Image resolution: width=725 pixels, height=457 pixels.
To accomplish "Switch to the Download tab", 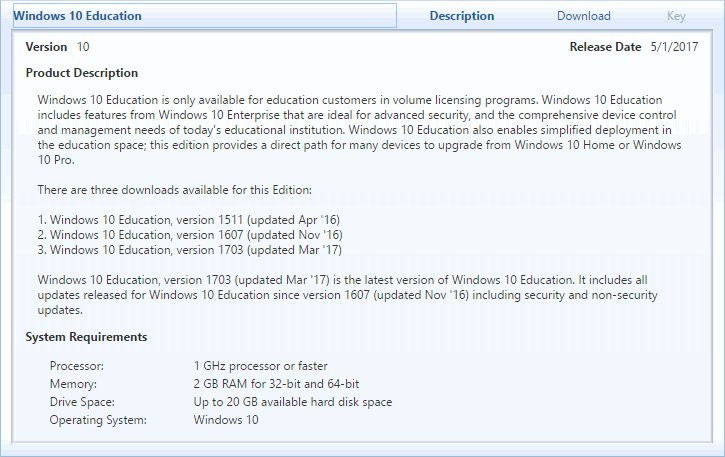I will 584,16.
